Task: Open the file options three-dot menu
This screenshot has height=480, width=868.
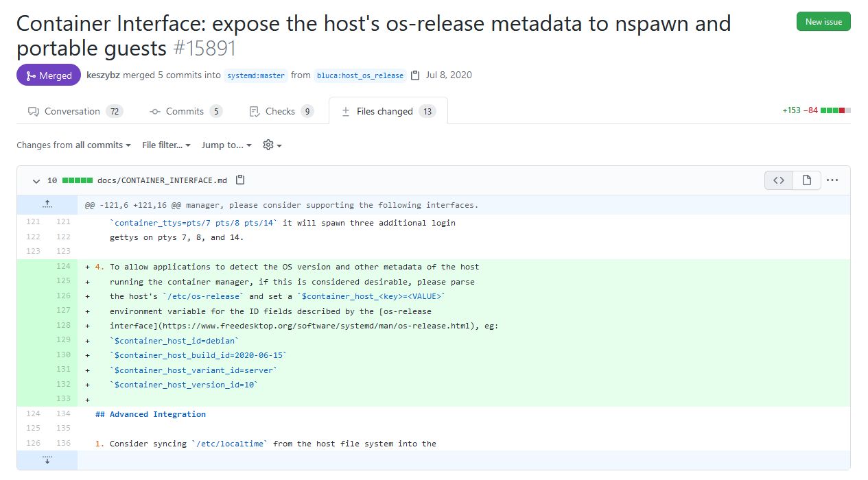Action: coord(832,180)
